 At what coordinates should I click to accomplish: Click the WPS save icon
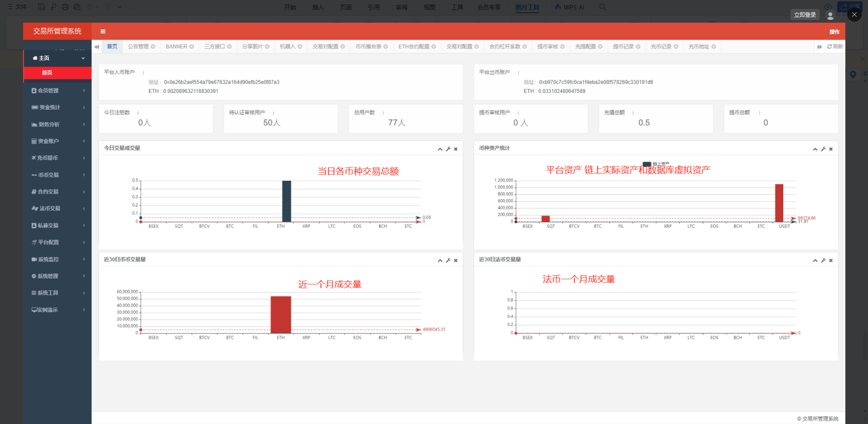(42, 7)
